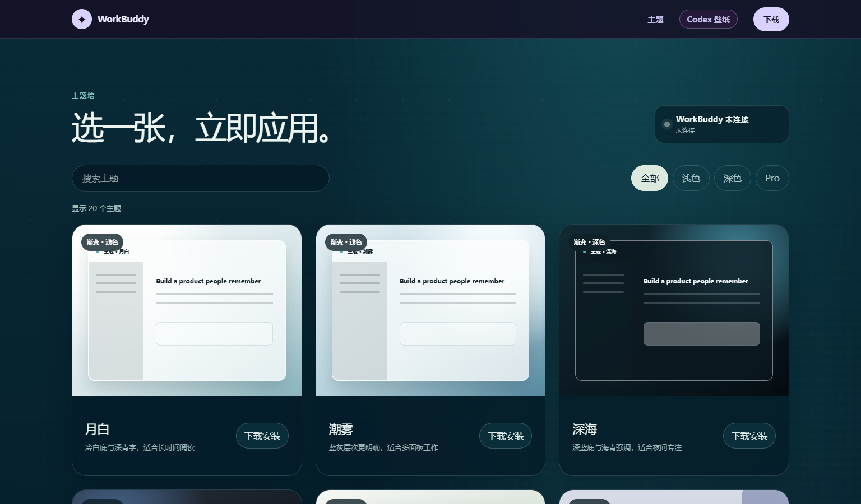Install the 深海 theme with 下载安装
Image resolution: width=861 pixels, height=504 pixels.
pyautogui.click(x=749, y=436)
